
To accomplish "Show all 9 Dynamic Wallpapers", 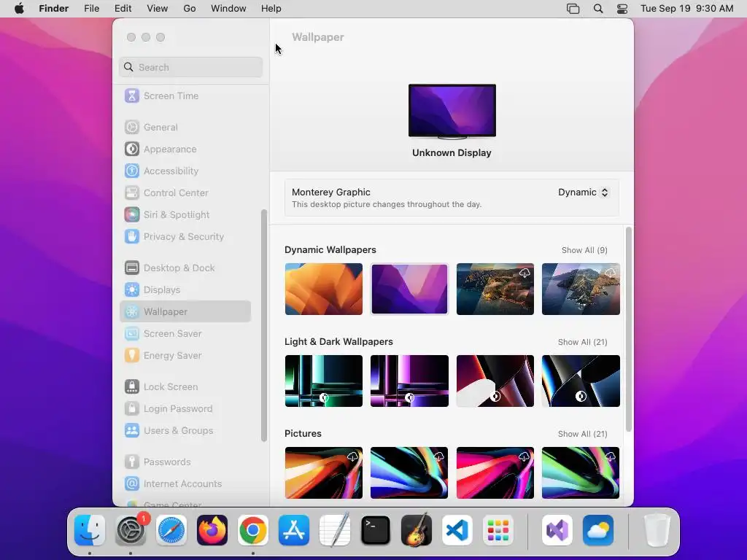I will [x=584, y=250].
